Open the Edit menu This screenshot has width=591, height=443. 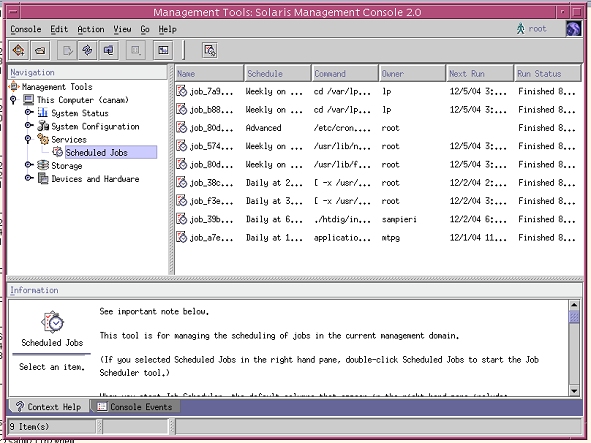coord(59,29)
